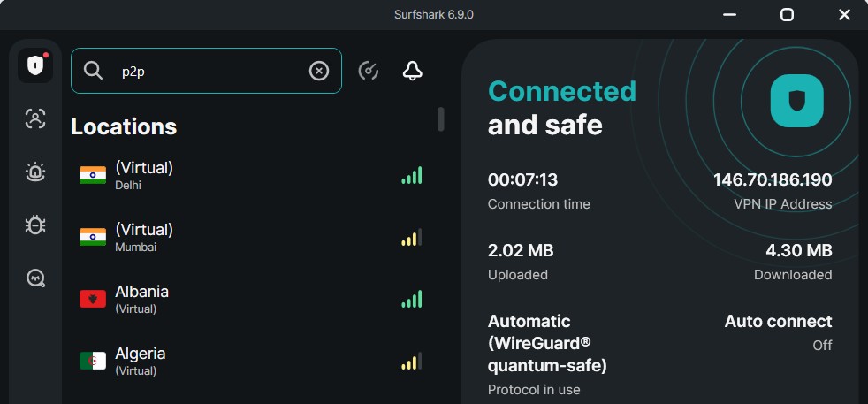Select the Mumbai (Virtual) location
868x404 pixels.
click(251, 238)
